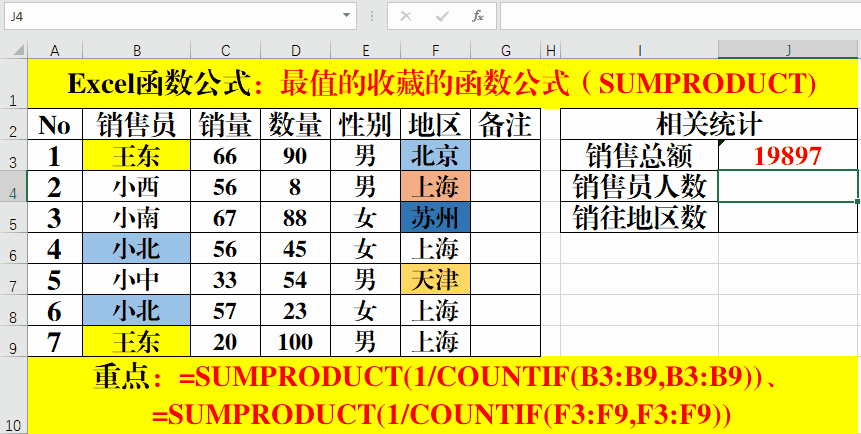Select column F header
The width and height of the screenshot is (861, 434).
coord(435,51)
